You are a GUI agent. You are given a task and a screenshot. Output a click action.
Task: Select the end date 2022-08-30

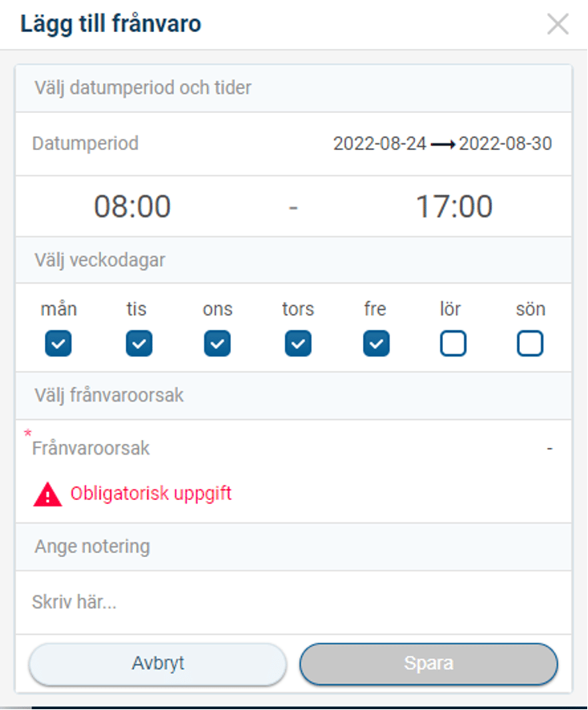click(505, 144)
